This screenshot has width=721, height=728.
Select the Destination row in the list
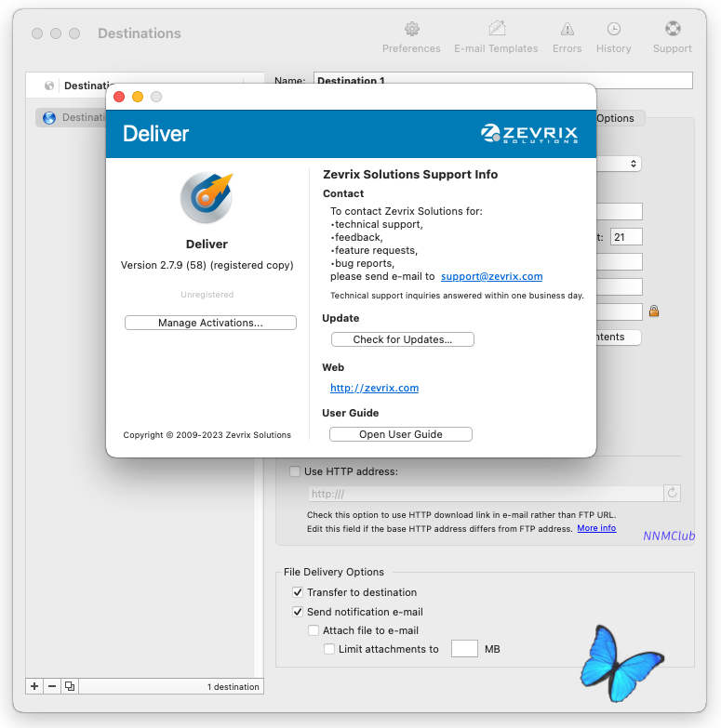click(x=72, y=117)
